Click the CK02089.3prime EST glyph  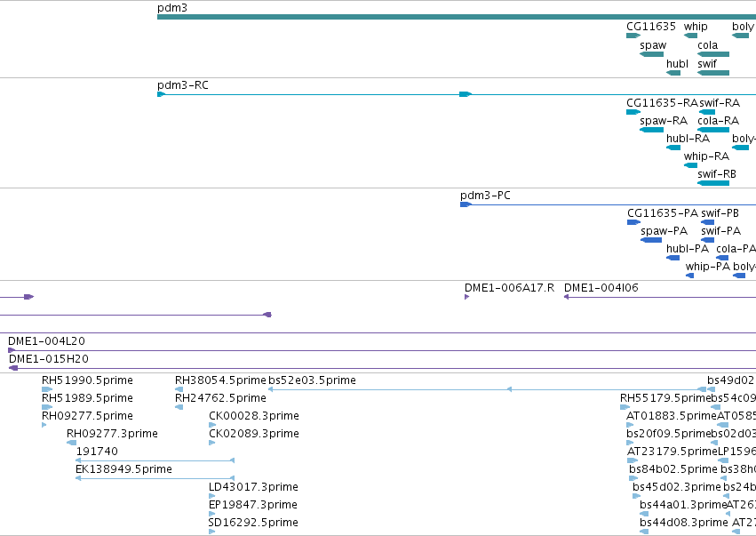pyautogui.click(x=211, y=443)
